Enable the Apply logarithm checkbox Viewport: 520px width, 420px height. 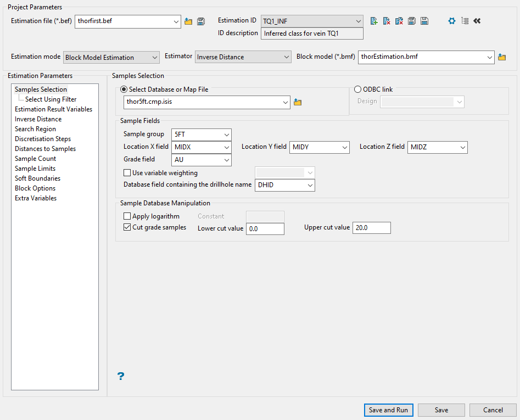(127, 216)
